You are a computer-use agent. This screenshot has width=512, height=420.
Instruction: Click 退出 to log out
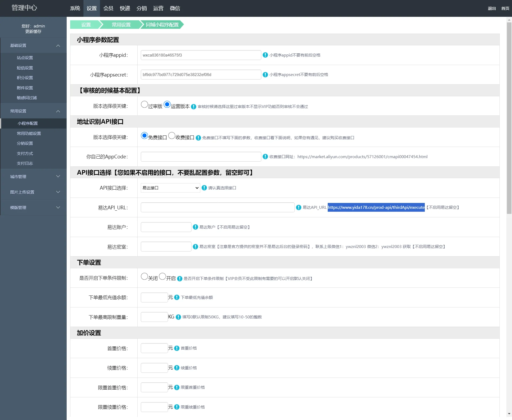(x=492, y=8)
